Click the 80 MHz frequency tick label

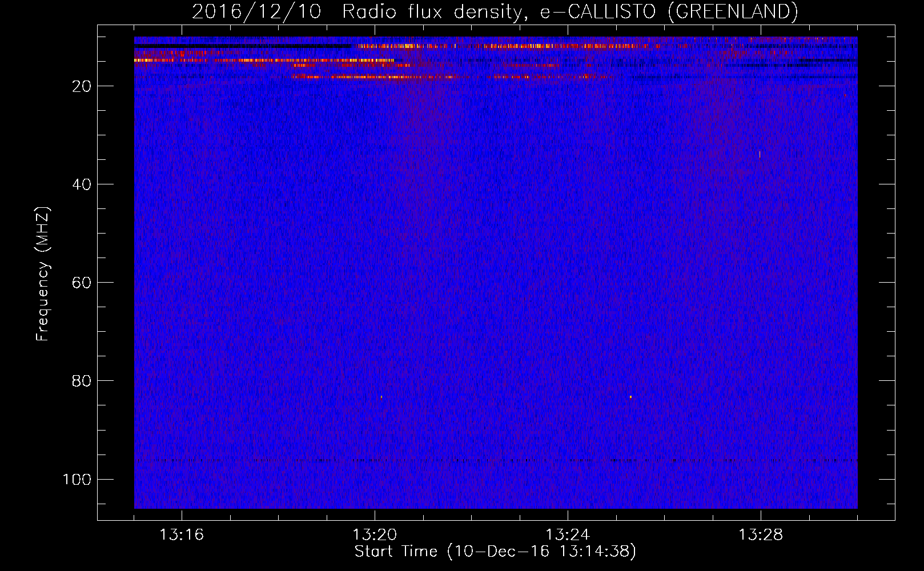[82, 381]
